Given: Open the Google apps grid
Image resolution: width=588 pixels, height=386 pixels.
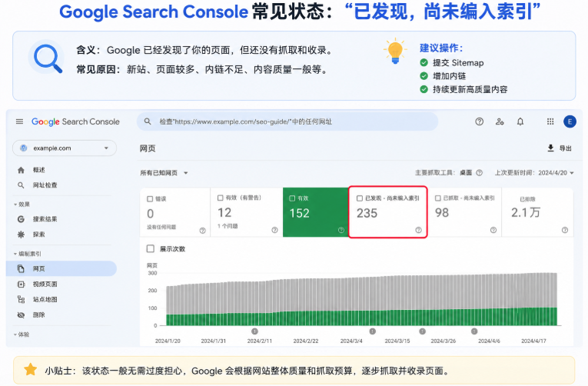Looking at the screenshot, I should click(x=550, y=121).
